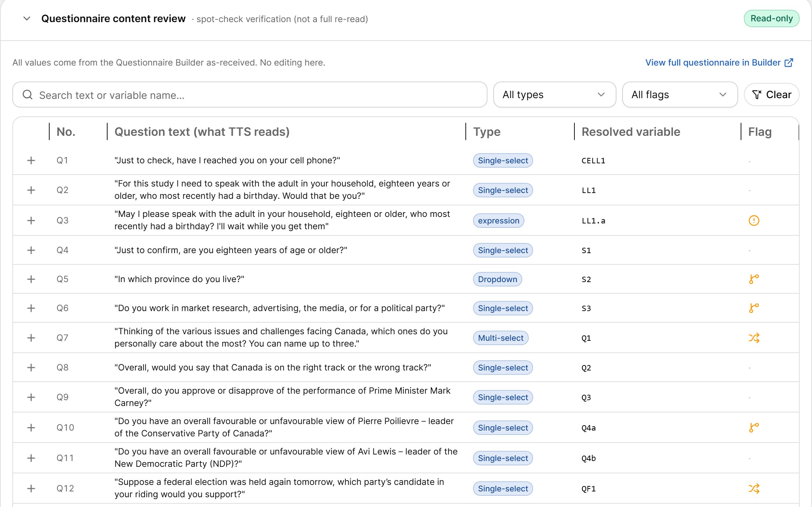Focus the search text or variable field
The height and width of the screenshot is (507, 812).
point(250,95)
